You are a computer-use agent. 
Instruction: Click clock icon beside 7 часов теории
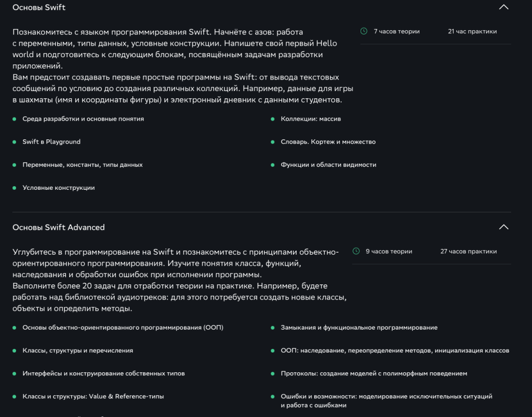click(364, 31)
